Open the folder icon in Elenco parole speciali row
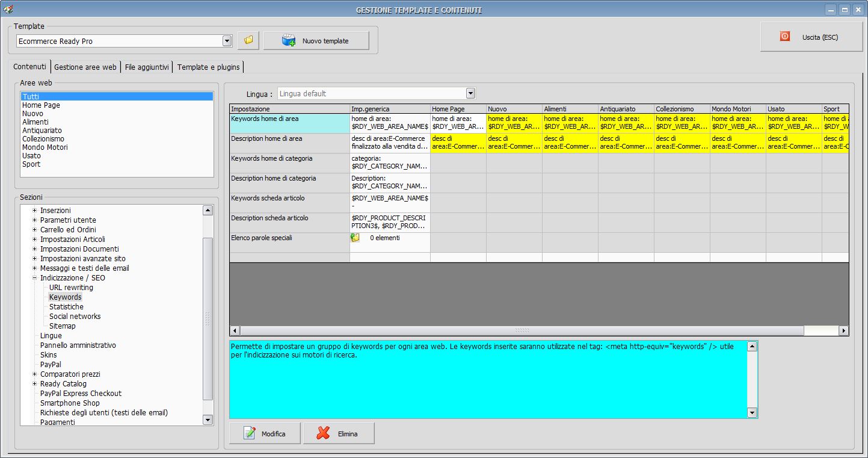 click(x=356, y=238)
